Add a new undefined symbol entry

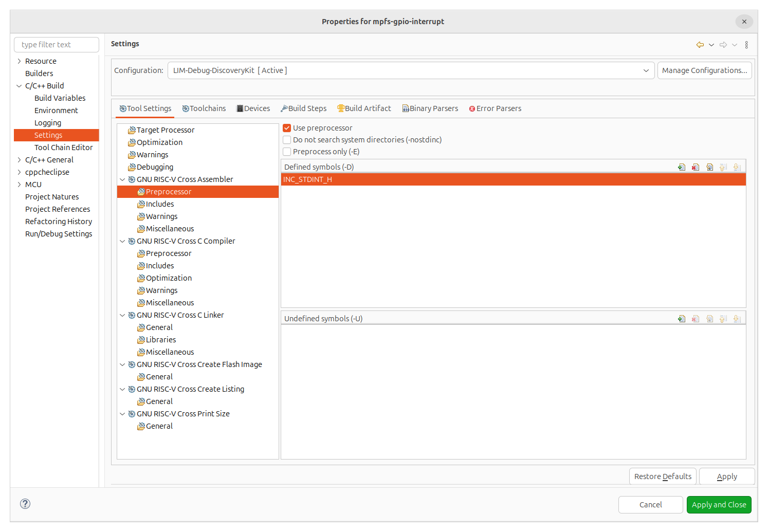[682, 318]
